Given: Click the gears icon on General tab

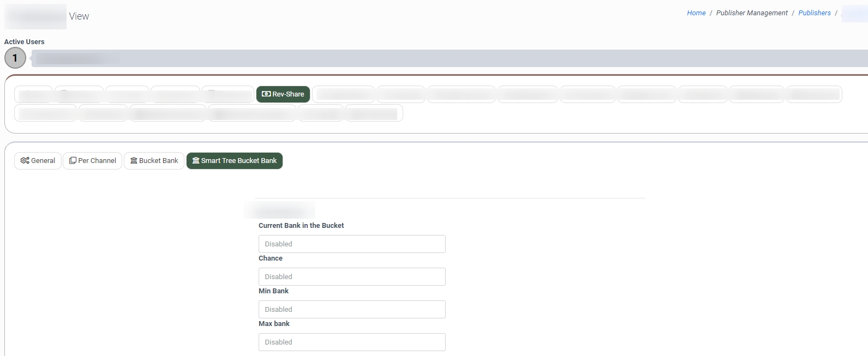Looking at the screenshot, I should pos(25,161).
